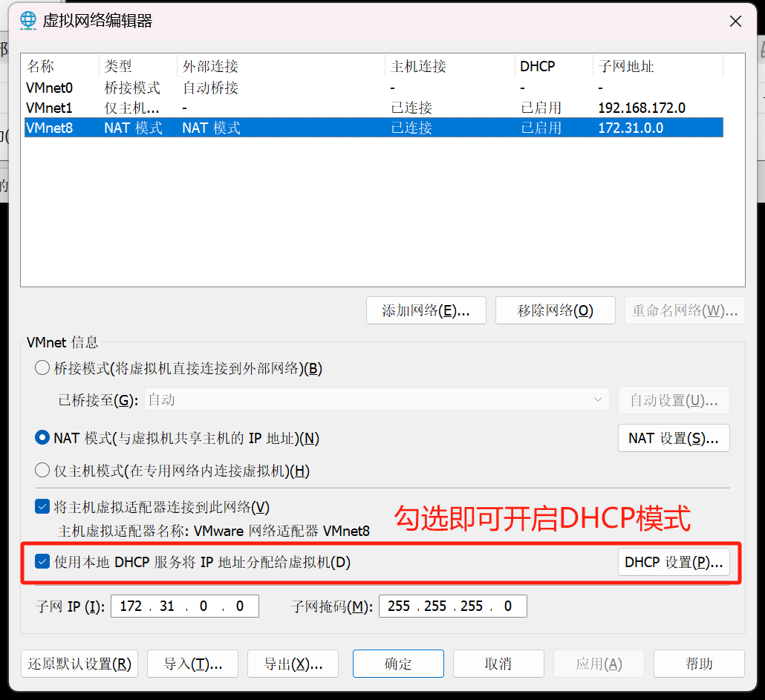Click the 添加网络(E)... button
Image resolution: width=765 pixels, height=700 pixels.
pyautogui.click(x=426, y=310)
